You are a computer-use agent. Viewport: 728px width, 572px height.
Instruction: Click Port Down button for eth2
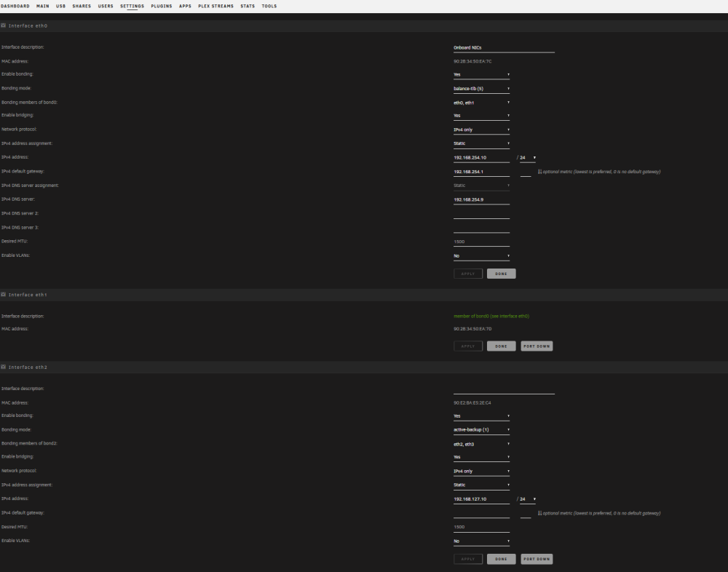537,559
